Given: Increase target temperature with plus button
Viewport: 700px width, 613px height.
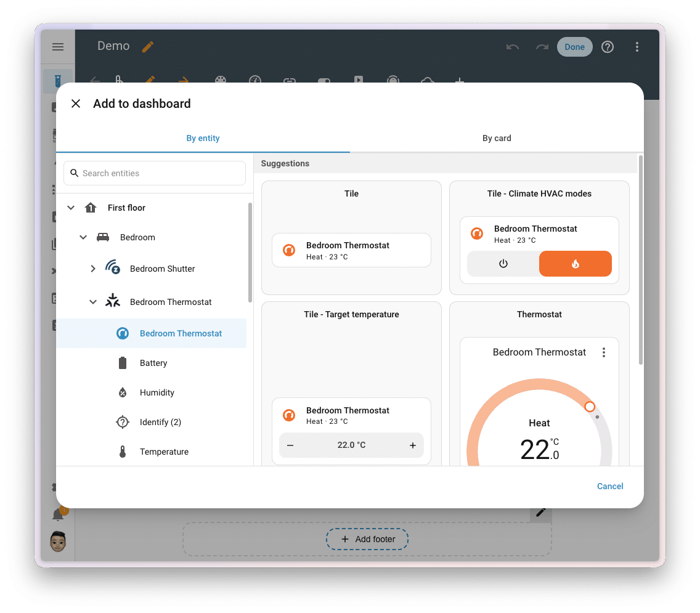Looking at the screenshot, I should point(413,445).
